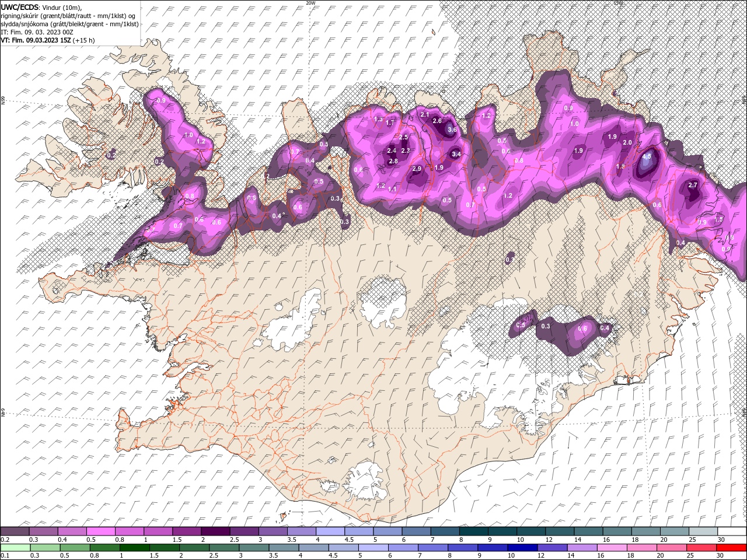Click the bottom-row swatch labeled 2.5
This screenshot has height=560, width=747.
[225, 548]
